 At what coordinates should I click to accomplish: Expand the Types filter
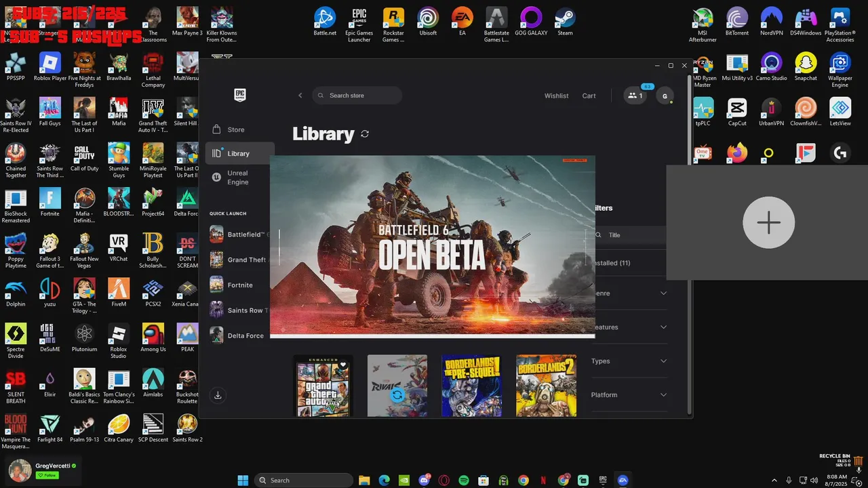point(629,361)
